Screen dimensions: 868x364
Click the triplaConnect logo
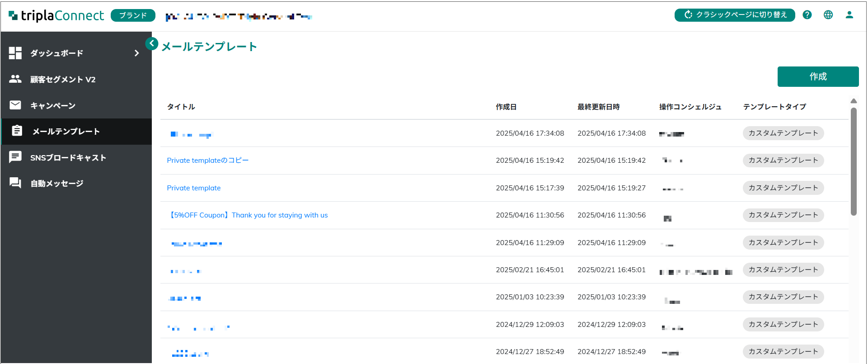(56, 15)
